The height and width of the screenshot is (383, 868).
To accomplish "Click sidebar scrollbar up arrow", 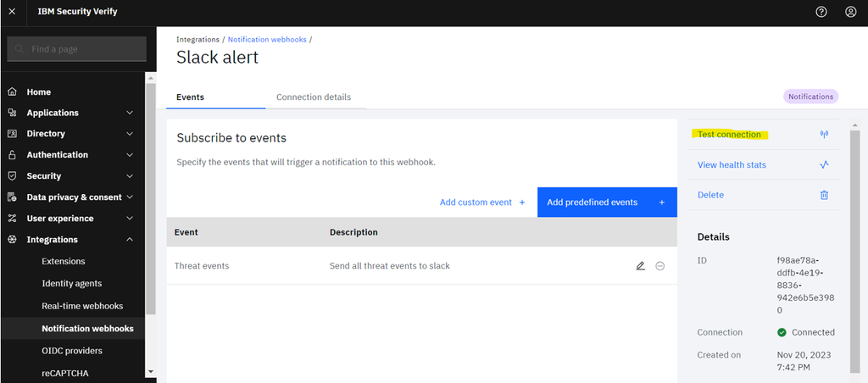I will point(151,78).
